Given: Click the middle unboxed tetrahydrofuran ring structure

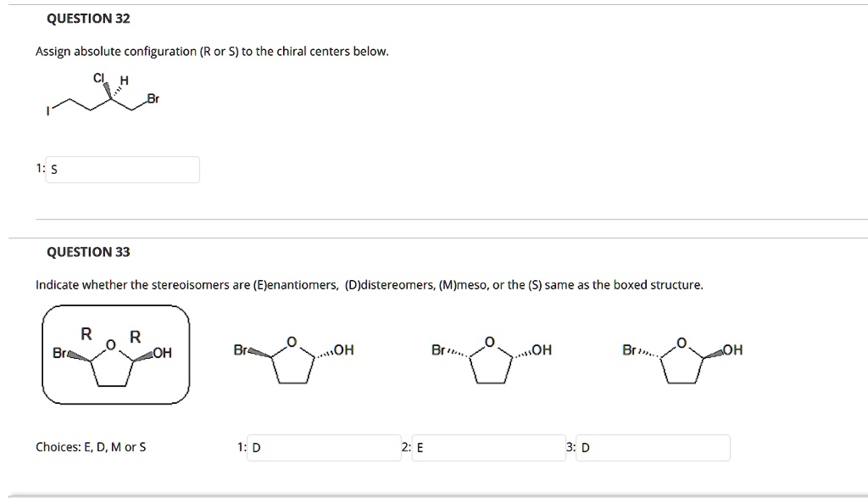Looking at the screenshot, I should (x=492, y=361).
